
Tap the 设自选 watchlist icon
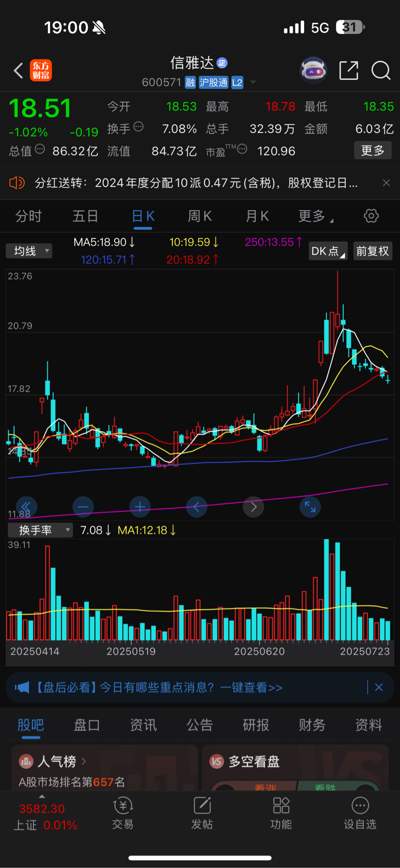click(360, 813)
